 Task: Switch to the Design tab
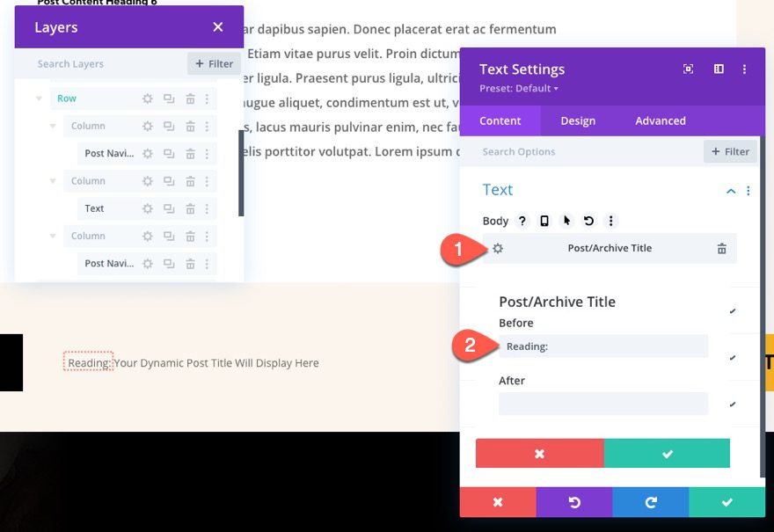[x=578, y=120]
